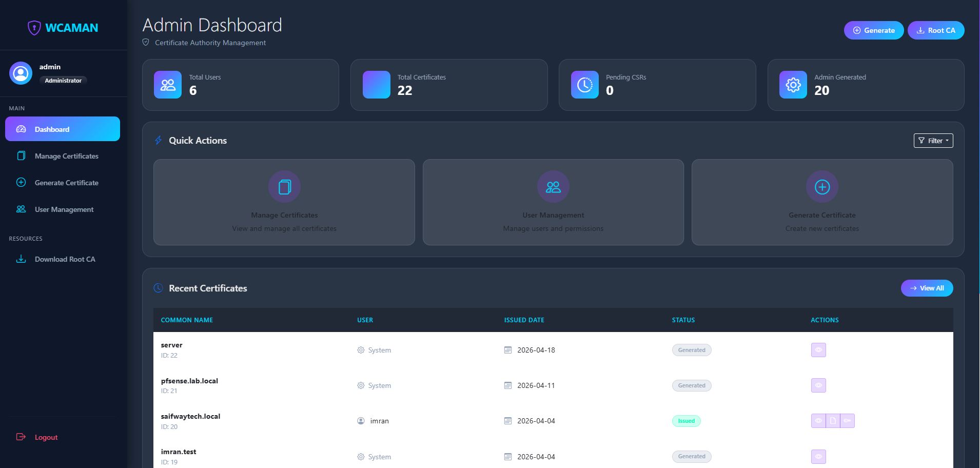Click the Generated badge in server row
The image size is (980, 468).
click(x=692, y=350)
